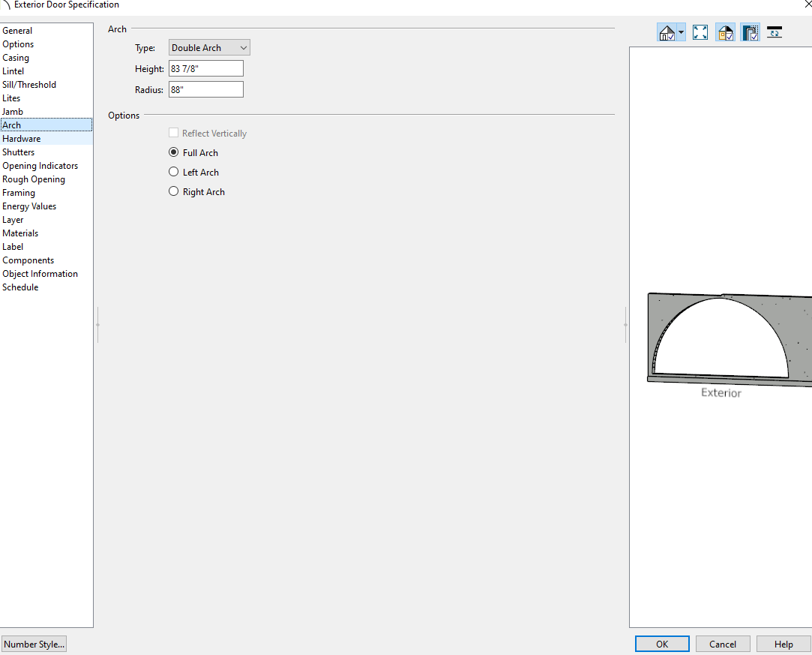The height and width of the screenshot is (655, 812).
Task: Click the arch Radius input field
Action: coord(206,89)
